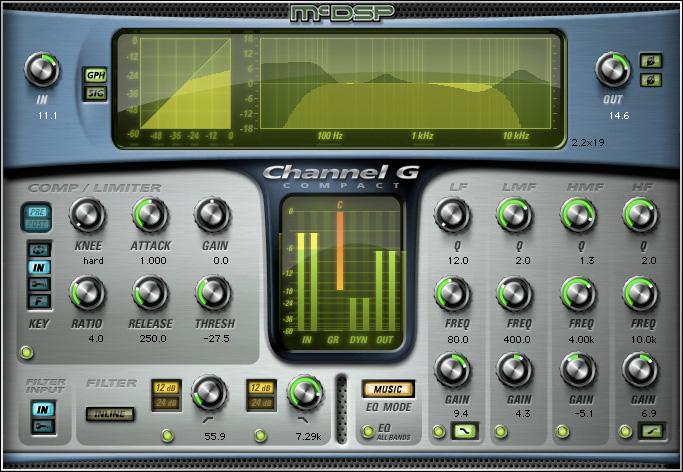
Task: Click the RELEASE knob
Action: (x=150, y=293)
